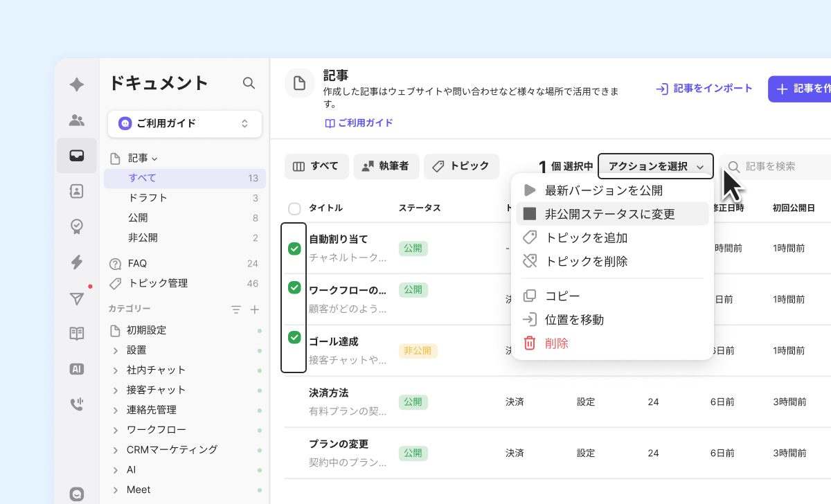This screenshot has height=504, width=831.
Task: Open the paper plane marketing sidebar icon
Action: 77,298
